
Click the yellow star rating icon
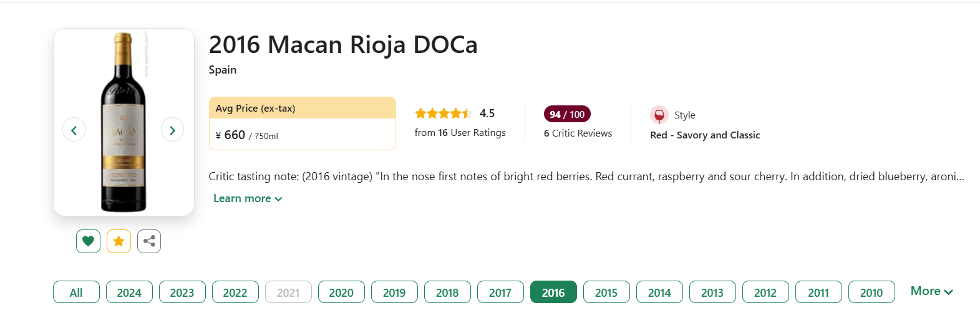point(119,241)
